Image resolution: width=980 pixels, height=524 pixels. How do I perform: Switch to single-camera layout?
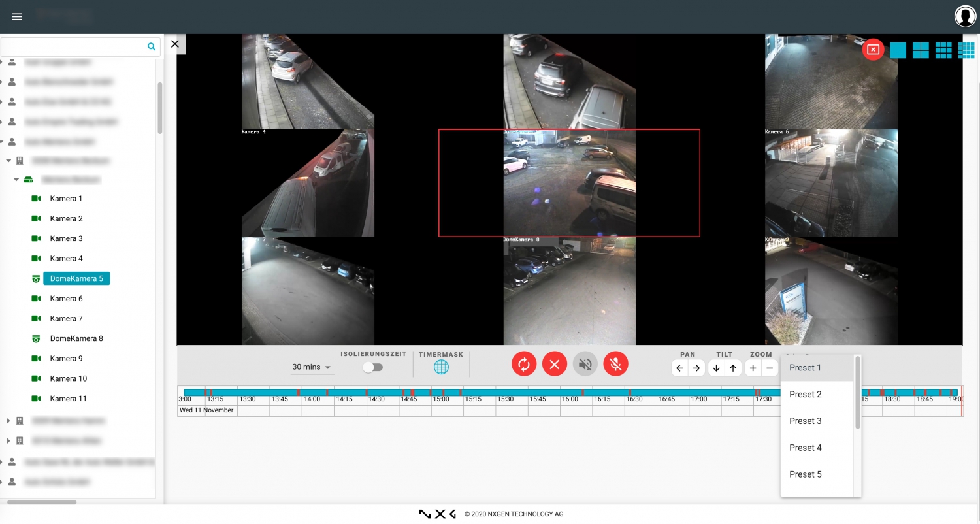pos(898,50)
